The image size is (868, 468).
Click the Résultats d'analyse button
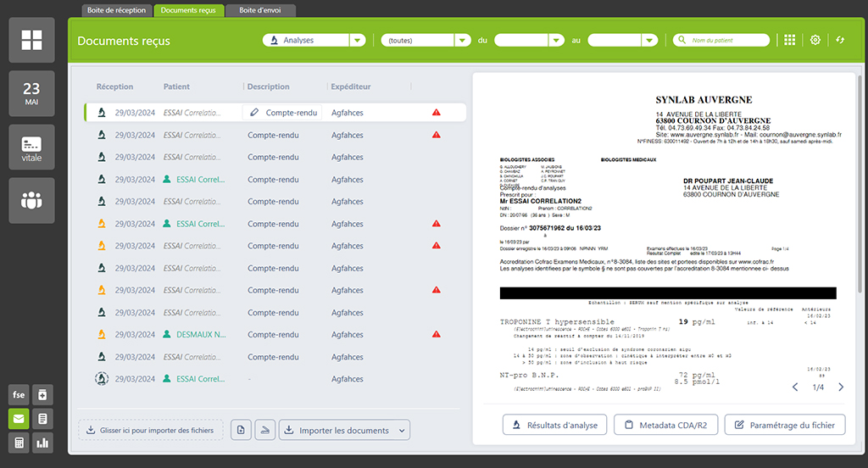click(x=554, y=425)
